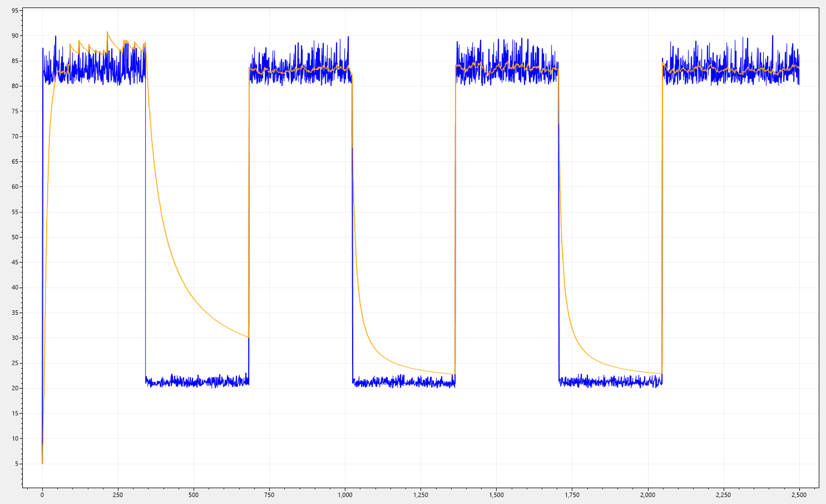Viewport: 826px width, 504px height.
Task: Click the y-axis label 60
Action: click(x=15, y=187)
